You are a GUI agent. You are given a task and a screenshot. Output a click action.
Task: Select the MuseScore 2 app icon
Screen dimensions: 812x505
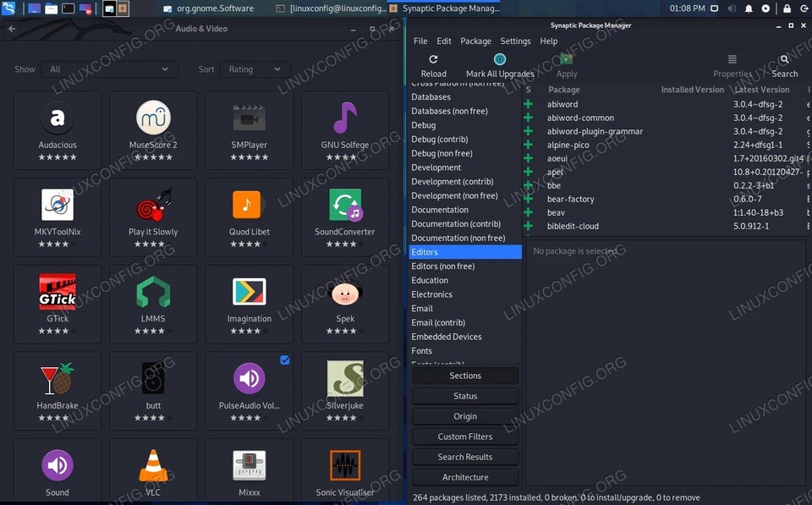(153, 118)
